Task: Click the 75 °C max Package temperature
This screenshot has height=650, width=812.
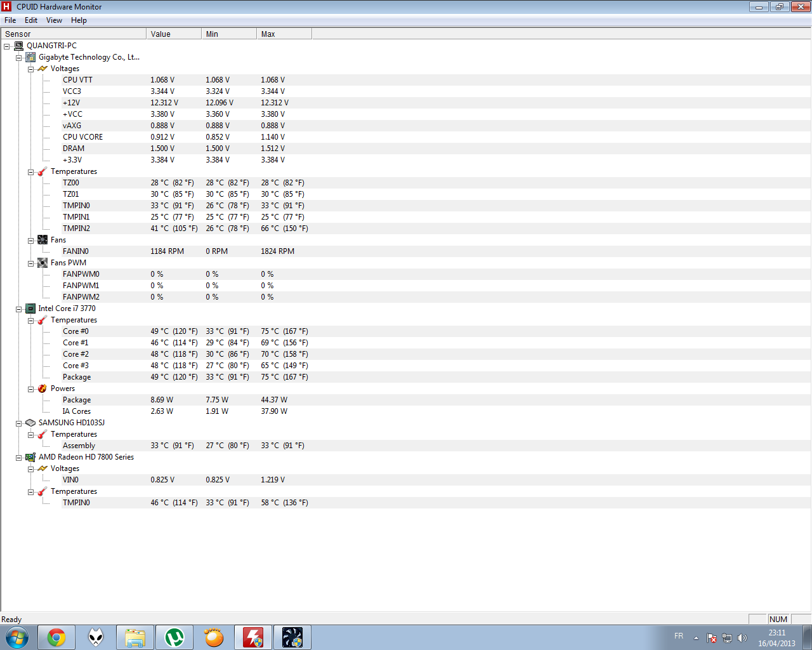Action: (x=284, y=377)
